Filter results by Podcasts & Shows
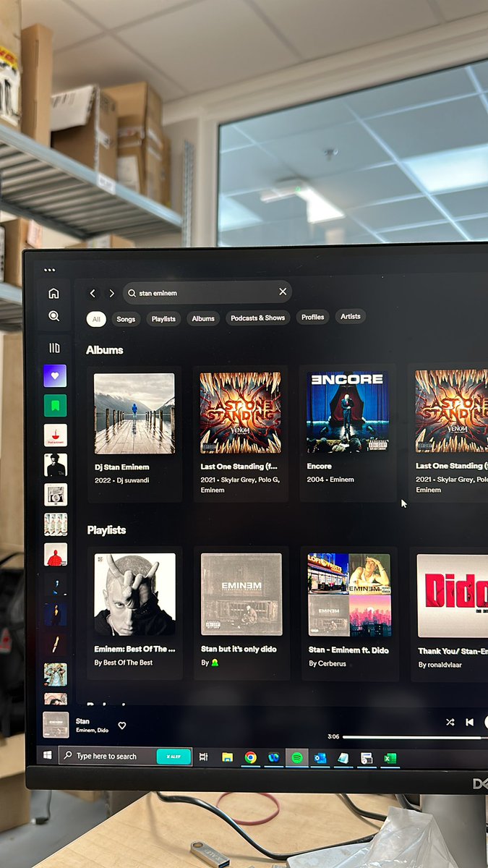This screenshot has width=488, height=868. coord(258,318)
